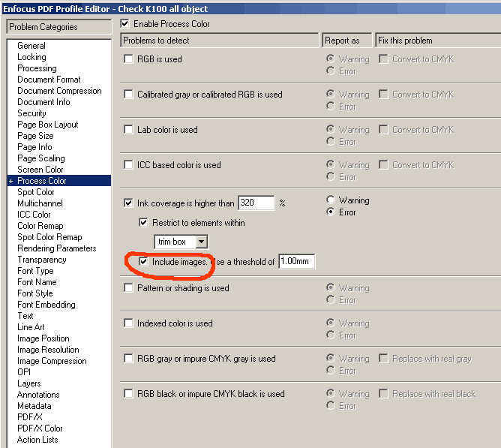Screen dimensions: 501x448
Task: Open Document Info category
Action: click(x=43, y=102)
